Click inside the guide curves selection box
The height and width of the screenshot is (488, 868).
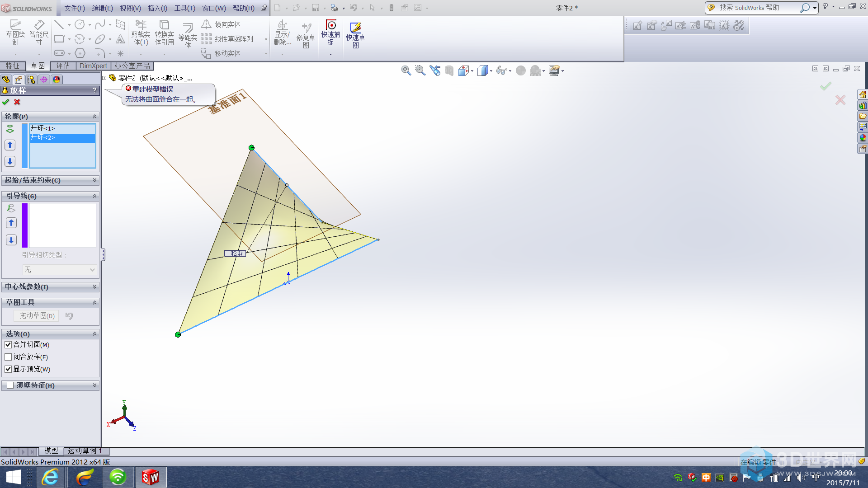pyautogui.click(x=62, y=225)
